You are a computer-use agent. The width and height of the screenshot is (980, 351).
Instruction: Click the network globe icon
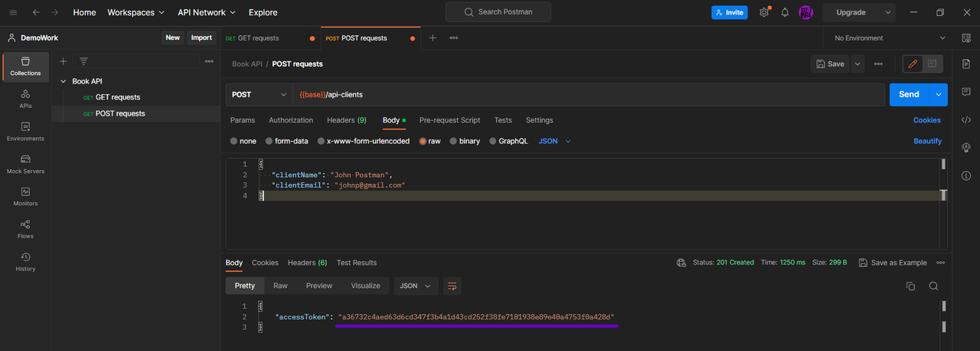(681, 263)
